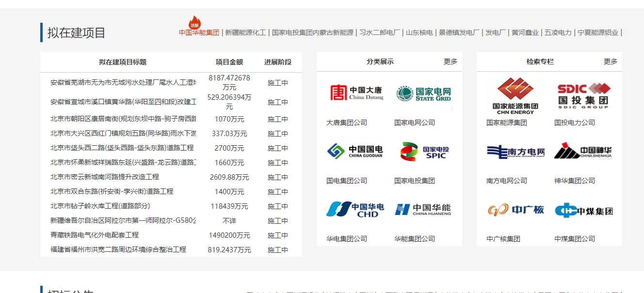
Task: Open 北京市怀柔新城祥瑞路东延 project
Action: pyautogui.click(x=123, y=163)
